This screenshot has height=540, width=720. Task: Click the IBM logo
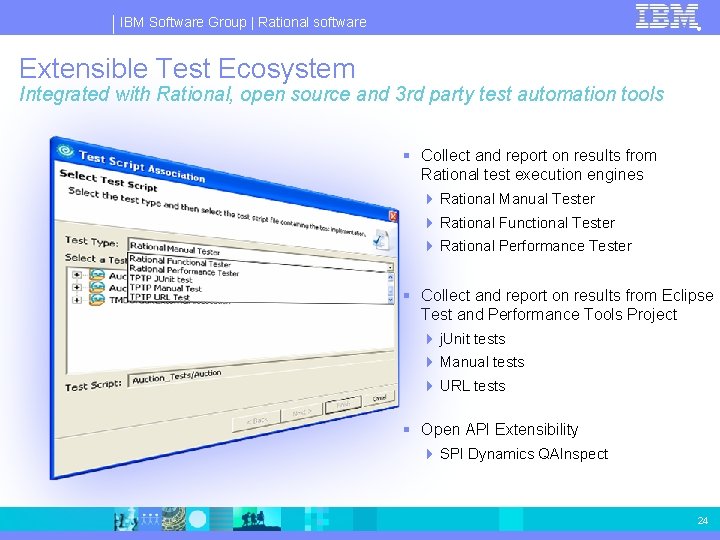coord(668,17)
